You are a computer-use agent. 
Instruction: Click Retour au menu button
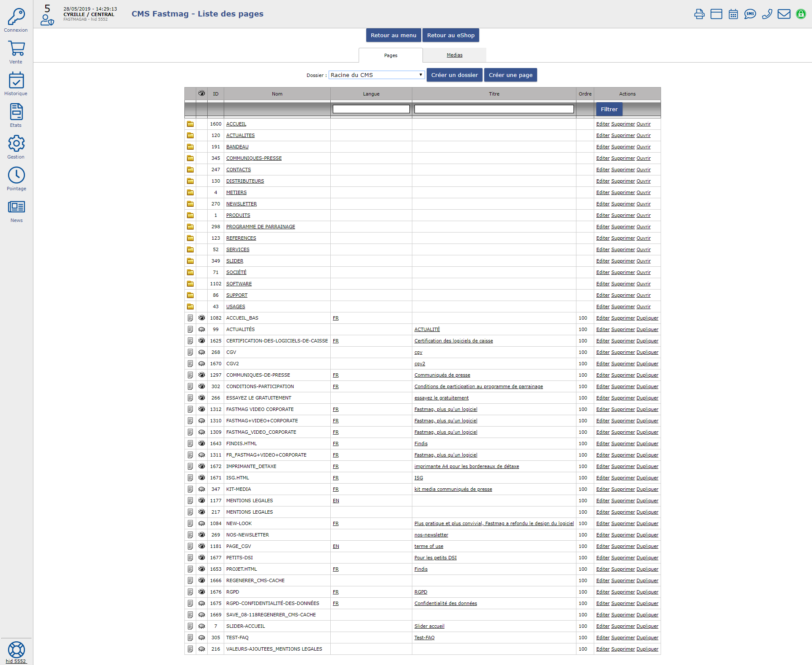(393, 35)
